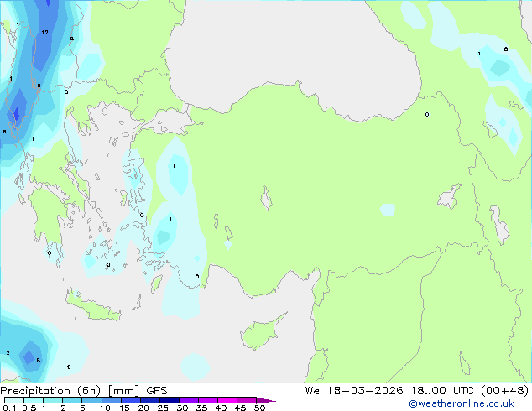Click the date text "We 18-03-2026 18..00 UTC"
532x411 pixels.
[x=389, y=391]
